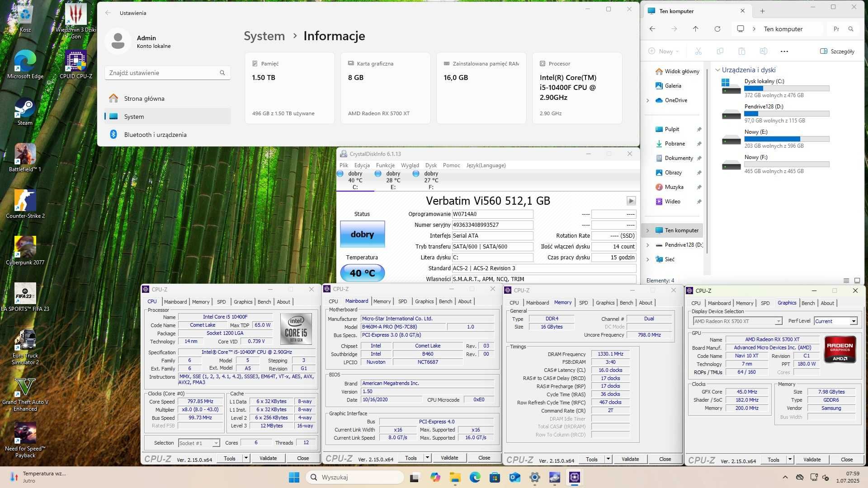868x488 pixels.
Task: Open the Kosz recycle bin desktop icon
Action: pos(25,18)
